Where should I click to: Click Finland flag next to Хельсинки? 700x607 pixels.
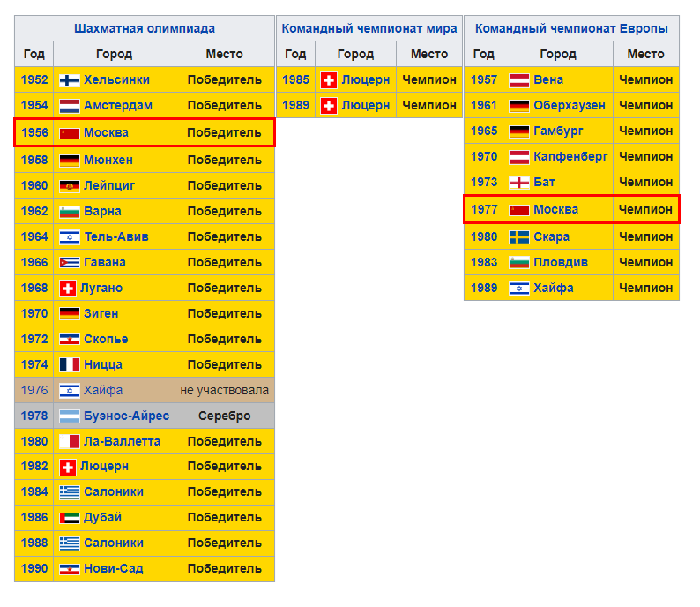click(x=70, y=80)
